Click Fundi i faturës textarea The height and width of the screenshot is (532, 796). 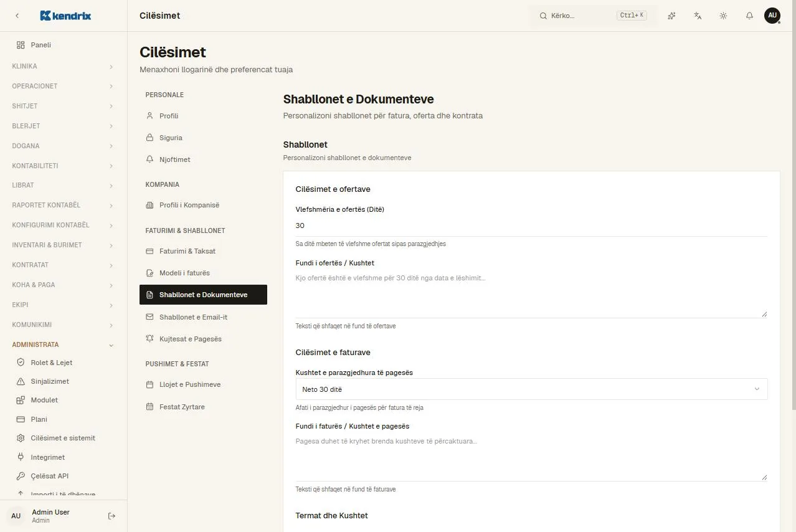(x=531, y=457)
